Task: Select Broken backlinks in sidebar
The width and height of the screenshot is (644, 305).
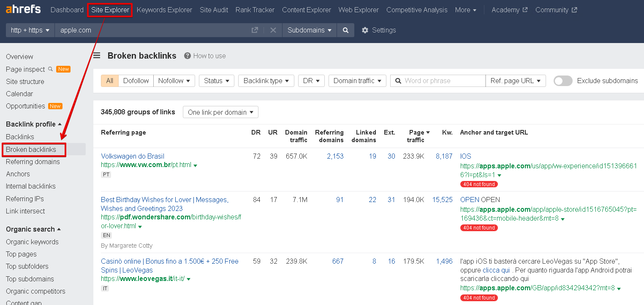Action: pyautogui.click(x=31, y=149)
